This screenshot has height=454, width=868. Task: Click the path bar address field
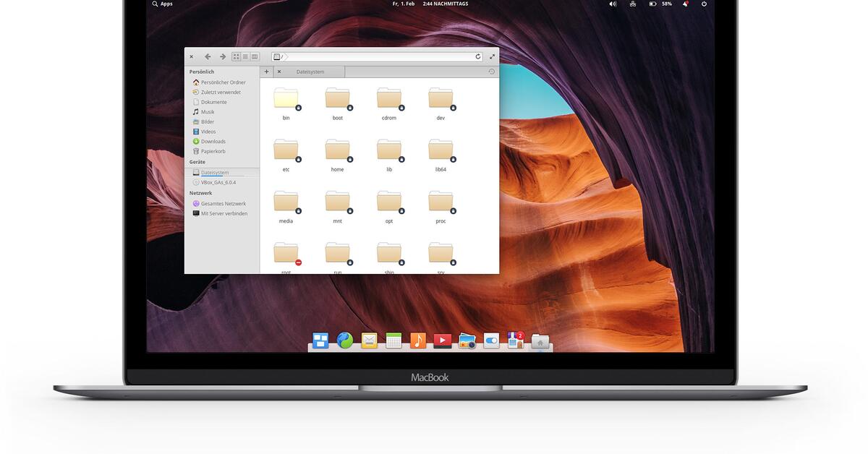tap(377, 56)
